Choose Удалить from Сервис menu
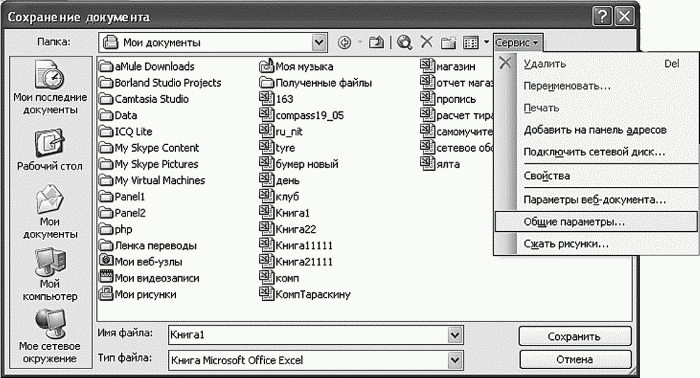700x378 pixels. [x=596, y=64]
